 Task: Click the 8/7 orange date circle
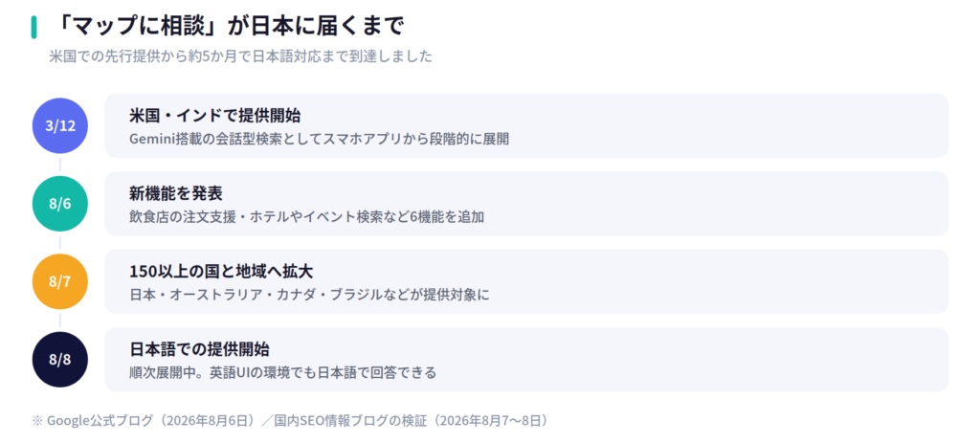60,282
